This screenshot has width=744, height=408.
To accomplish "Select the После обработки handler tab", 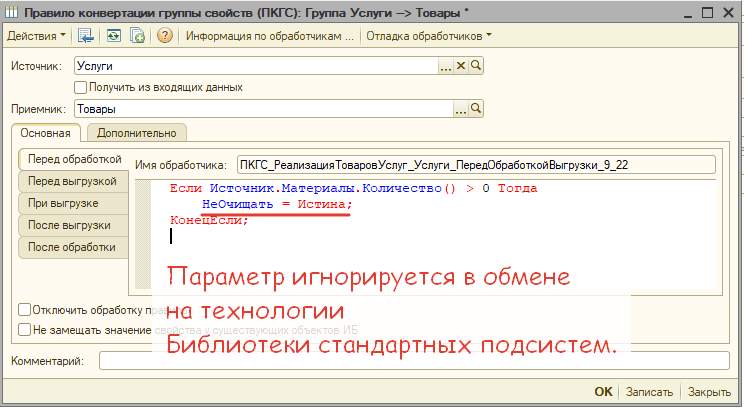I will click(72, 247).
